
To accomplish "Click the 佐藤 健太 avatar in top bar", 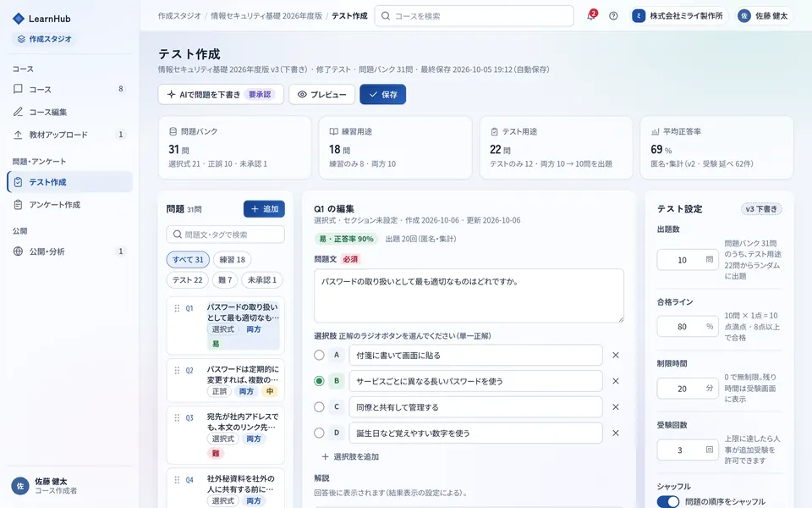I will coord(744,16).
